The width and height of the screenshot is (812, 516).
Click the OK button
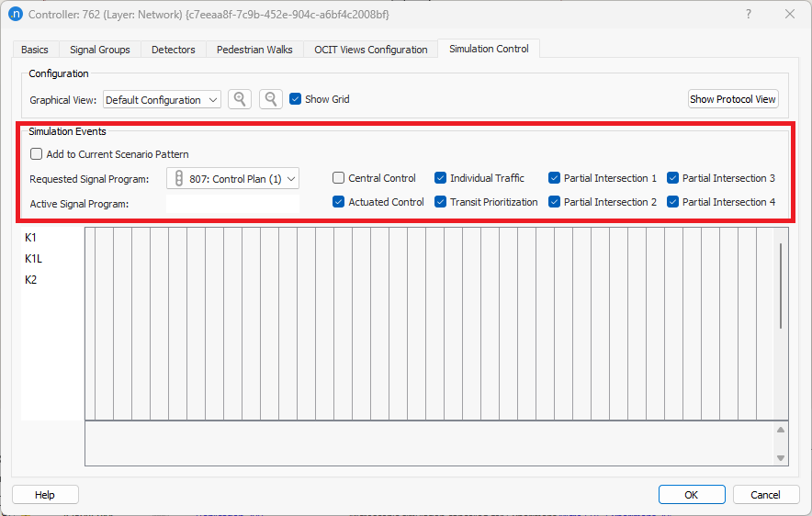click(692, 495)
